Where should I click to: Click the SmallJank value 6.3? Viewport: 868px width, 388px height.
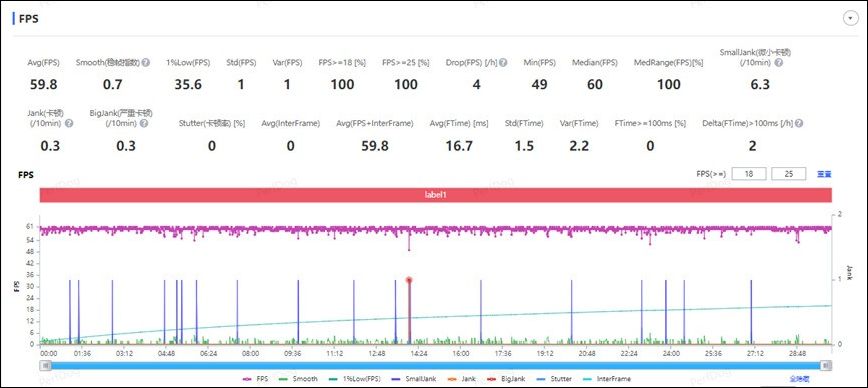point(760,85)
